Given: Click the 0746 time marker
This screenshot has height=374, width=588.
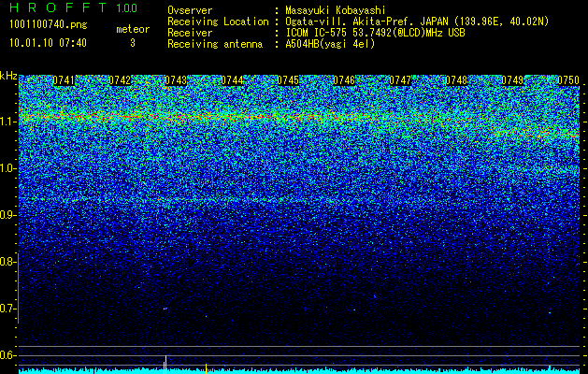Looking at the screenshot, I should (344, 80).
